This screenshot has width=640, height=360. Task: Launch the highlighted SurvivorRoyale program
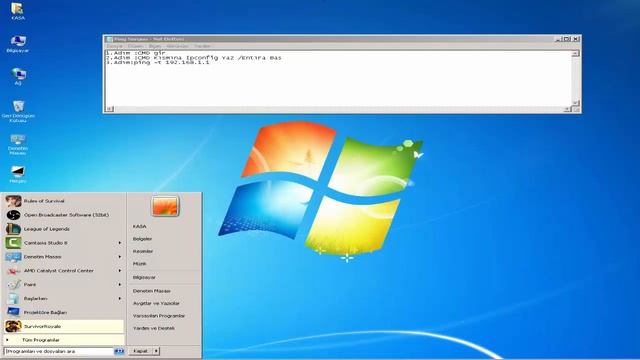(64, 326)
